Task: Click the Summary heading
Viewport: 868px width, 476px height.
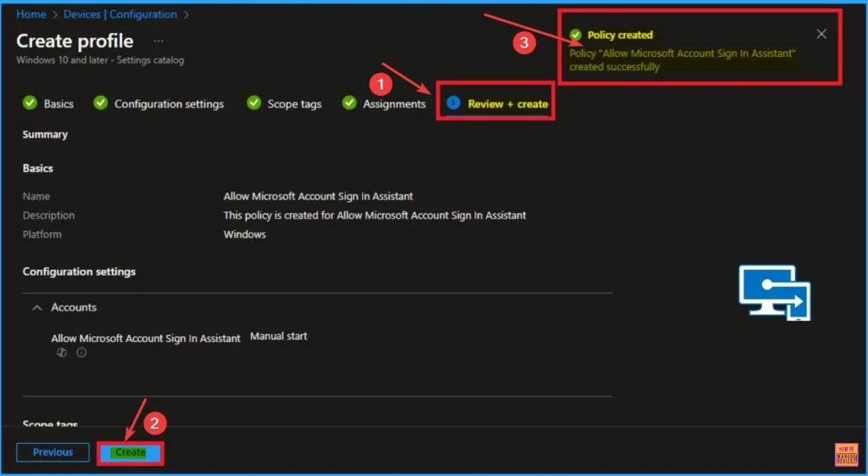Action: (x=45, y=135)
